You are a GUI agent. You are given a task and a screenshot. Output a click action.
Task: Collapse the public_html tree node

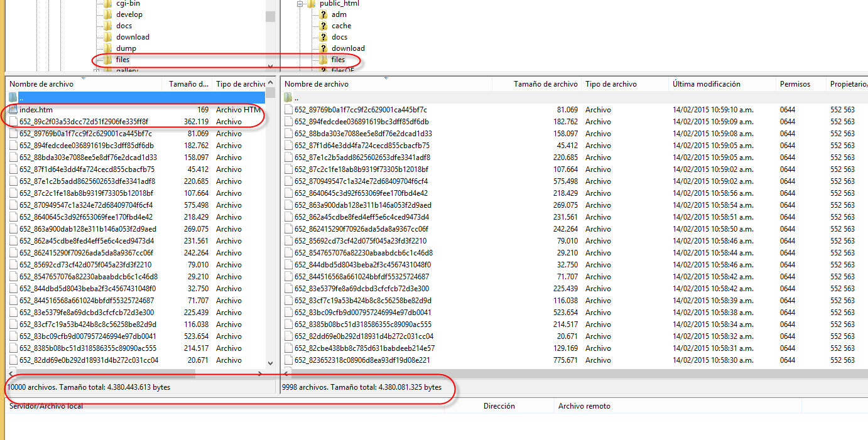coord(301,4)
